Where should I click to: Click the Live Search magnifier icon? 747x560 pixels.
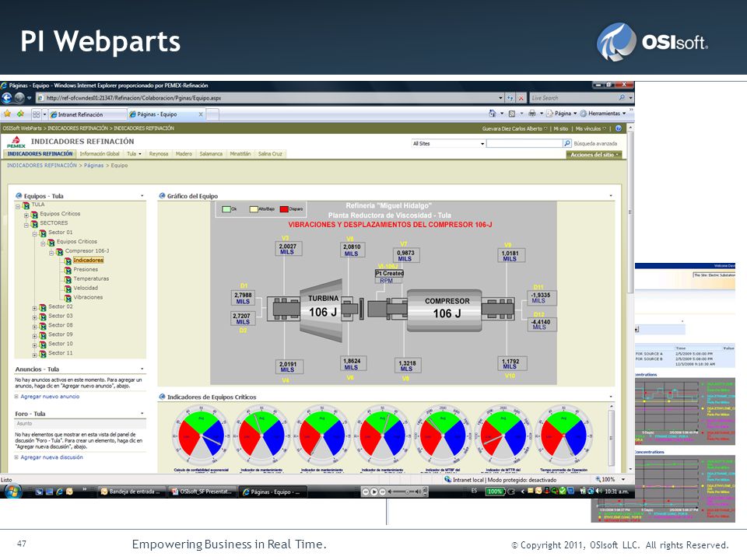coord(622,98)
